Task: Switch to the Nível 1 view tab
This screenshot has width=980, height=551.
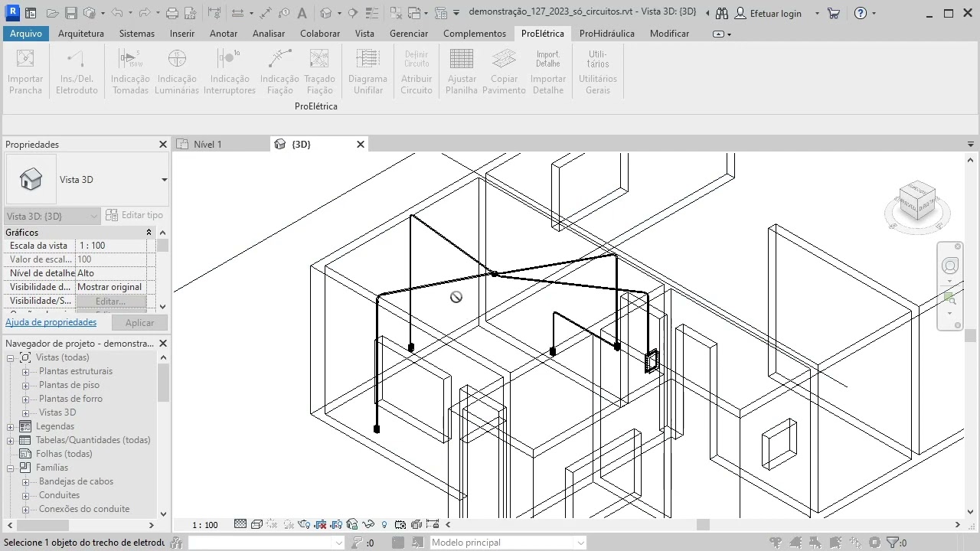Action: 207,144
